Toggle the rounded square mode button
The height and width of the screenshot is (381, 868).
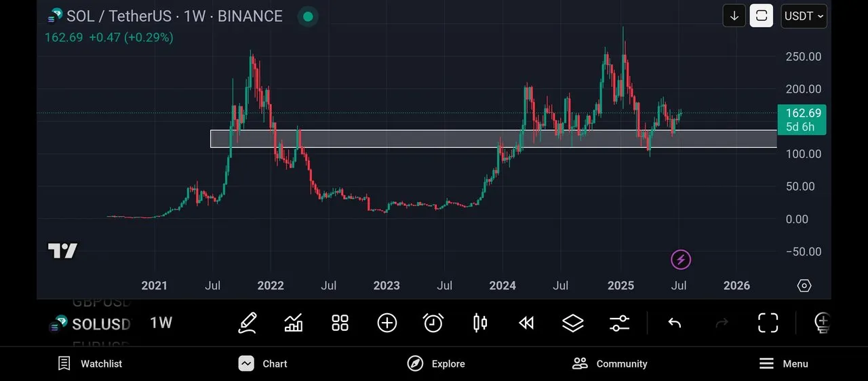762,16
